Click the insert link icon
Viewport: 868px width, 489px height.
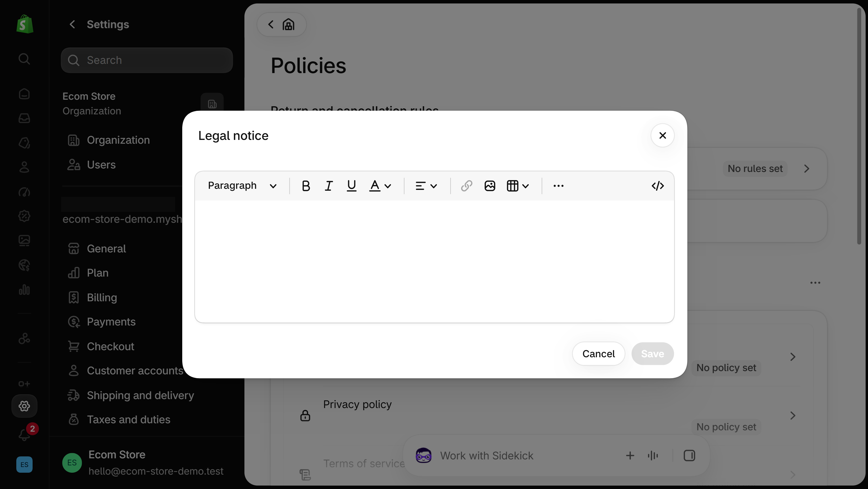pos(467,186)
